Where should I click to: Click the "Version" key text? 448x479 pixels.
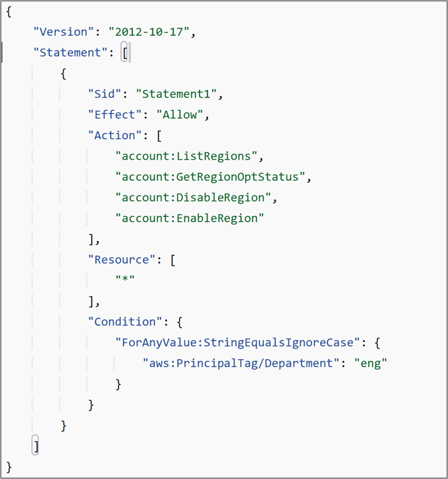[x=64, y=32]
